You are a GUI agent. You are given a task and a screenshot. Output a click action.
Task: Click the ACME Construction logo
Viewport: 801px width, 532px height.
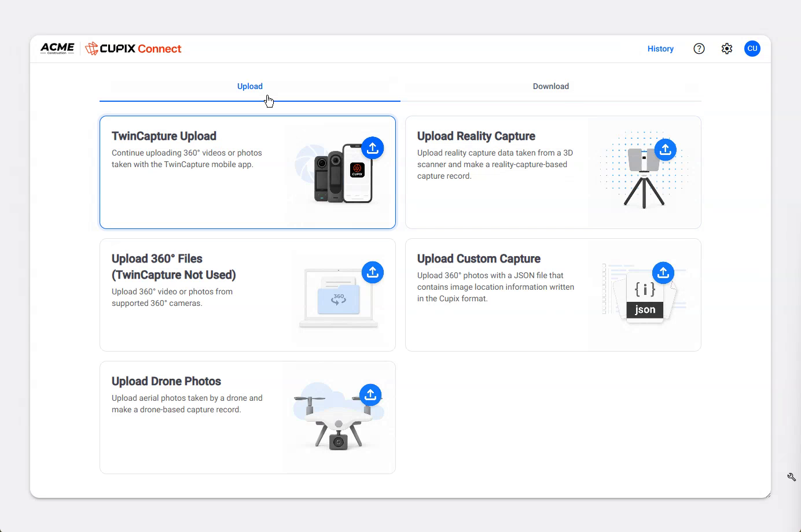pos(57,49)
